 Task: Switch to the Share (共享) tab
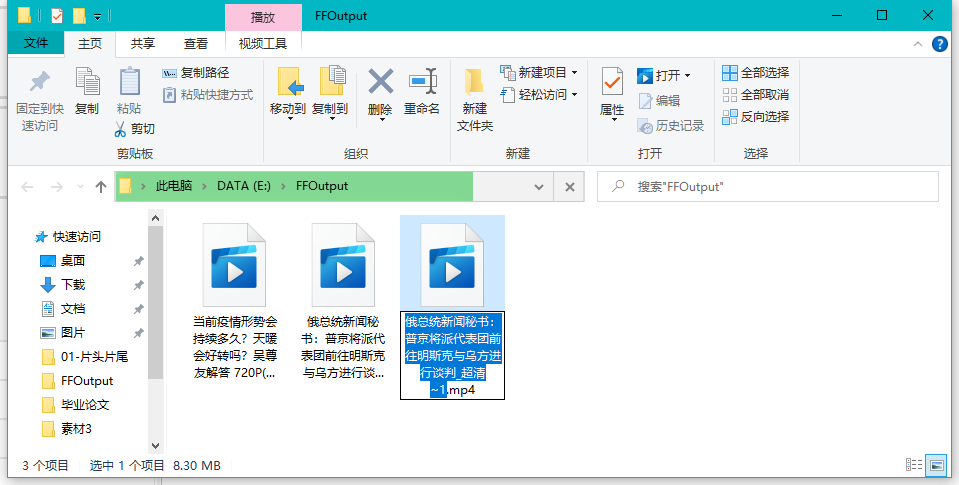point(143,43)
